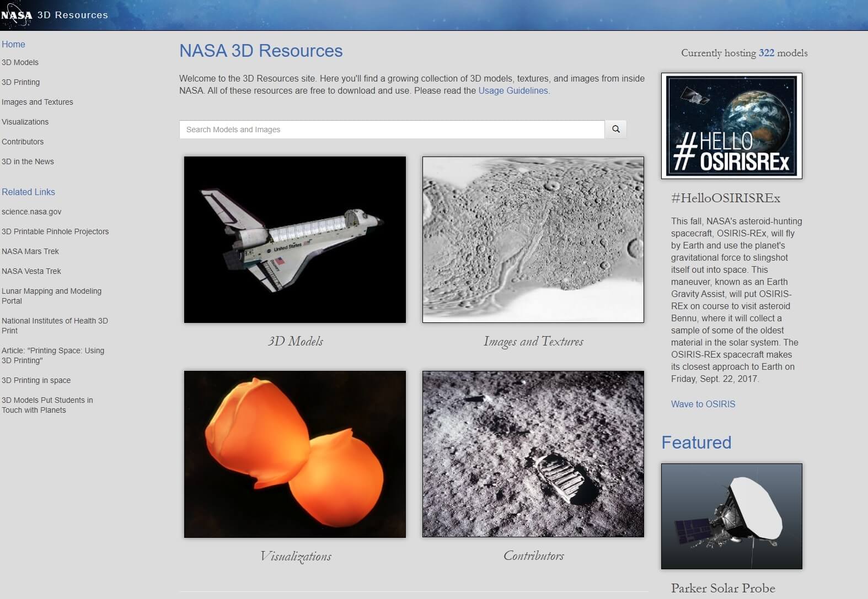
Task: Open National Institutes of Health 3D Print
Action: [55, 326]
